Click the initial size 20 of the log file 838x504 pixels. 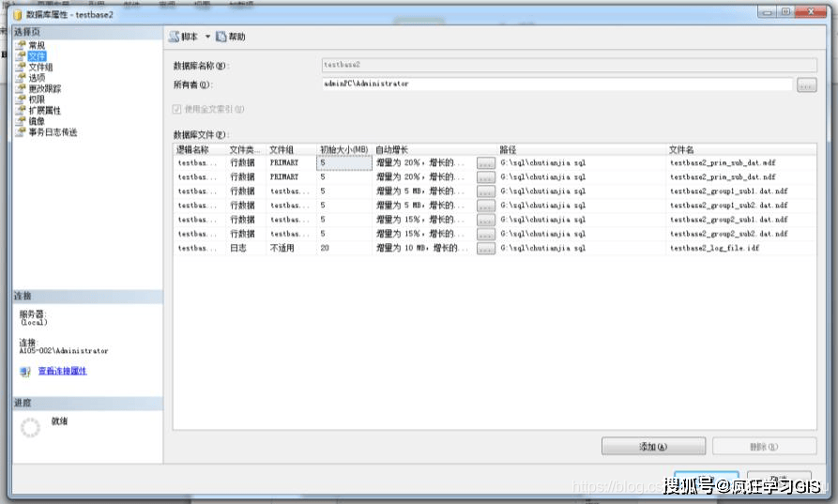[344, 248]
